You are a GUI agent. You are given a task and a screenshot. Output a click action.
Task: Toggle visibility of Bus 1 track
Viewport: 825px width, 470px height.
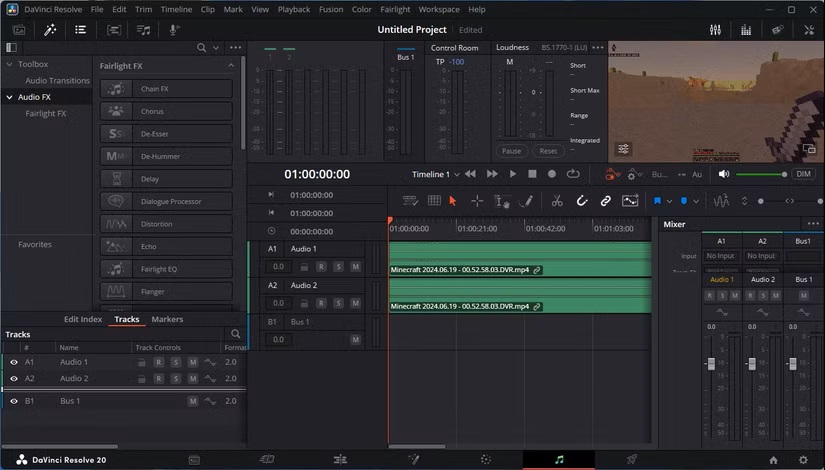(x=14, y=401)
